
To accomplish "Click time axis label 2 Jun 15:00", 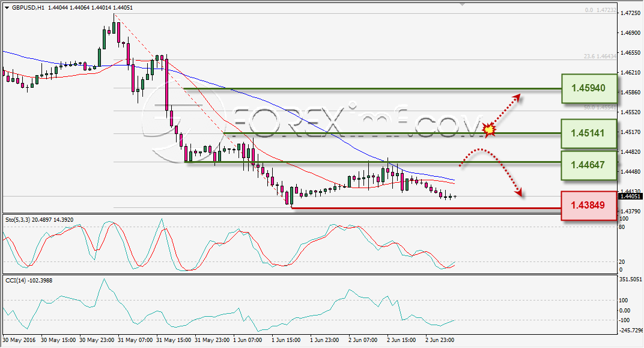I will 401,340.
